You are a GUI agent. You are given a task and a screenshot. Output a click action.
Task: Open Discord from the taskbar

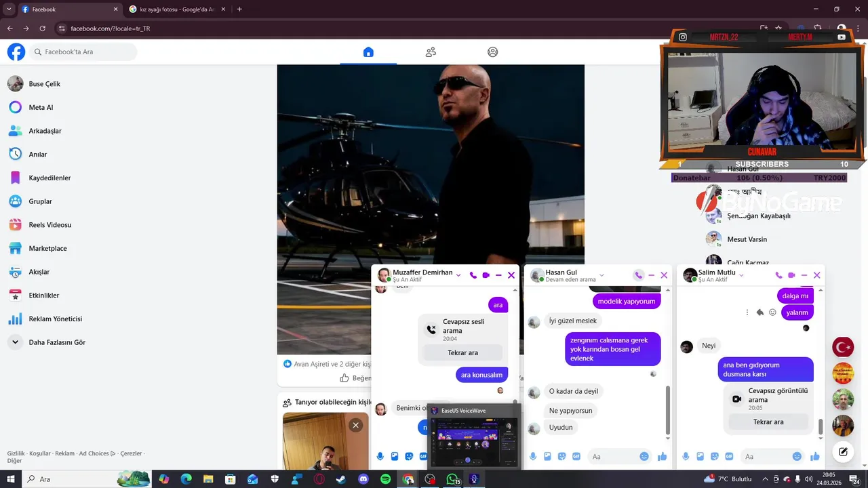pyautogui.click(x=363, y=479)
